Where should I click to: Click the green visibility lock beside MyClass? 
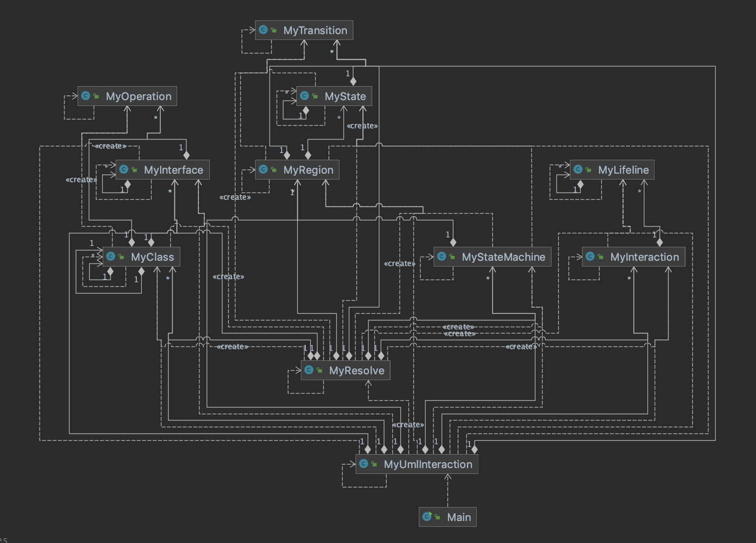point(121,257)
